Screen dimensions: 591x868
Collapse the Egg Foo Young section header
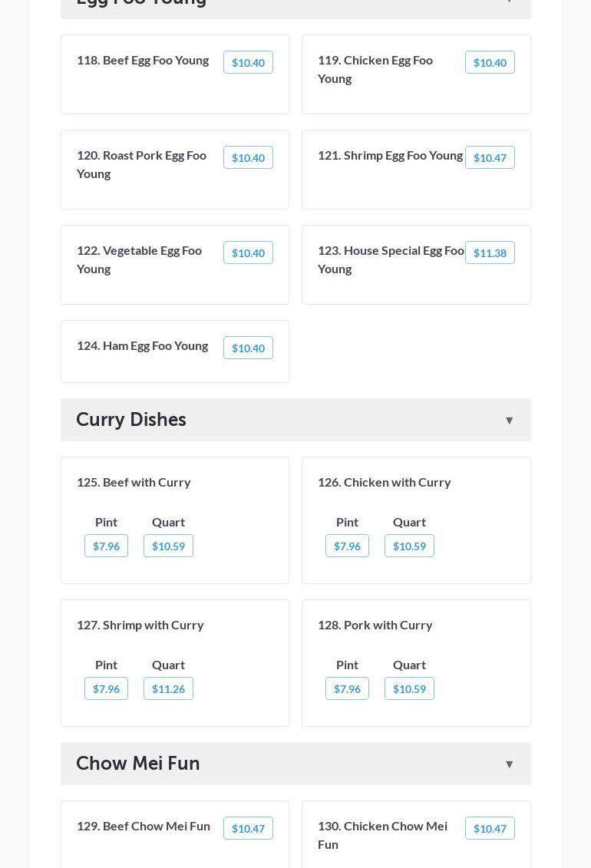pyautogui.click(x=295, y=4)
